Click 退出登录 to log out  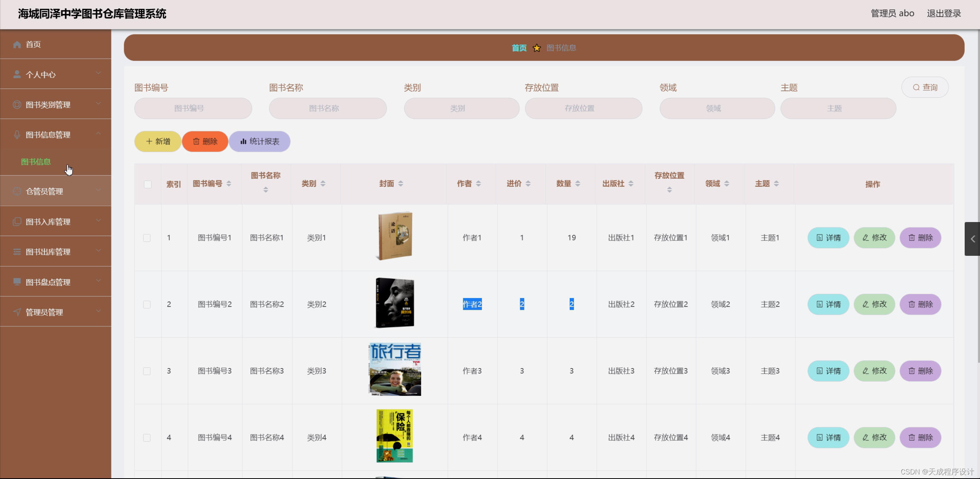pos(944,13)
